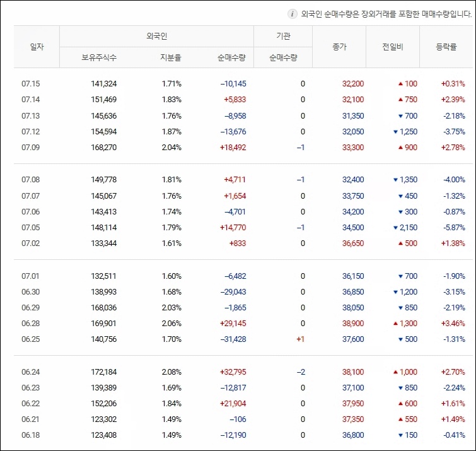Click the date cell 07.06
This screenshot has height=451, width=476.
point(31,212)
